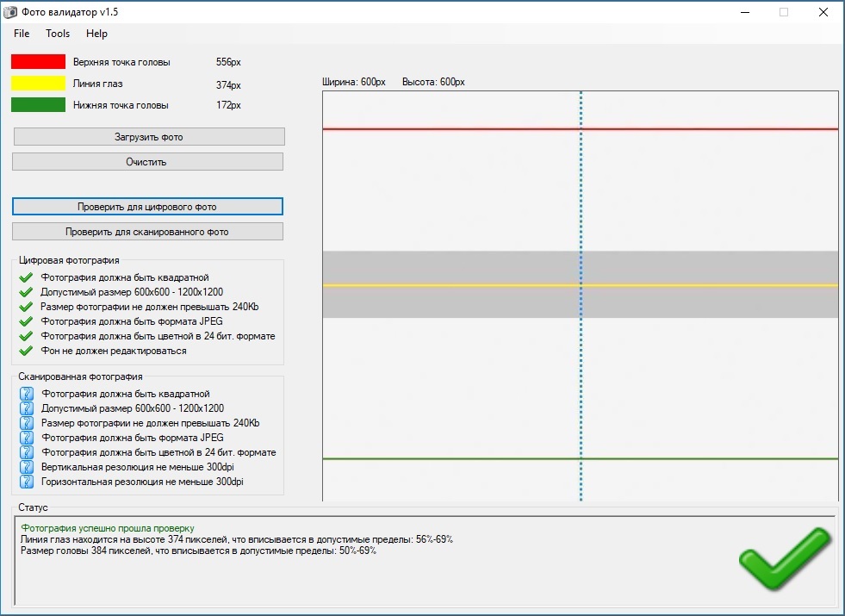Image resolution: width=845 pixels, height=616 pixels.
Task: Click Проверить для цифрового фото button
Action: tap(147, 207)
